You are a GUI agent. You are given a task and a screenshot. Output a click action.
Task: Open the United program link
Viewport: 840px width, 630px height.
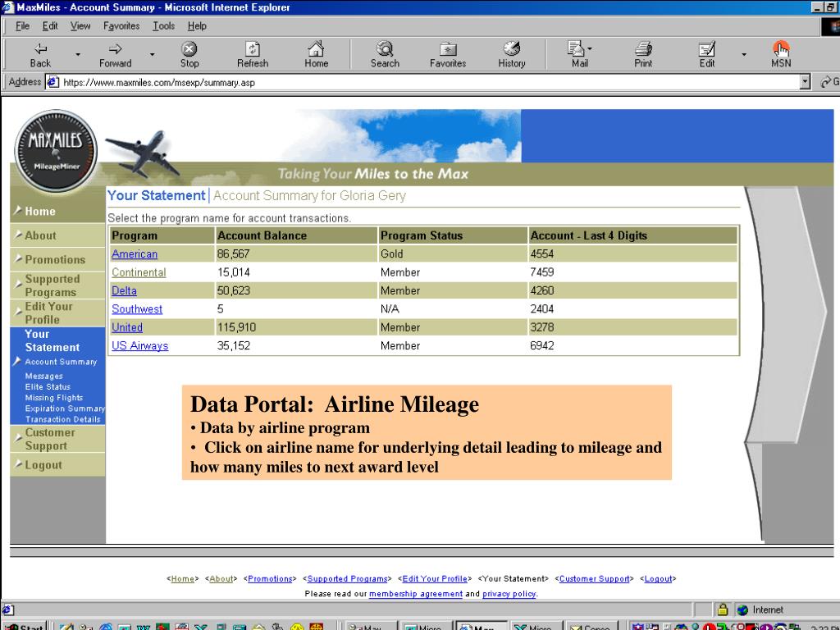tap(127, 327)
